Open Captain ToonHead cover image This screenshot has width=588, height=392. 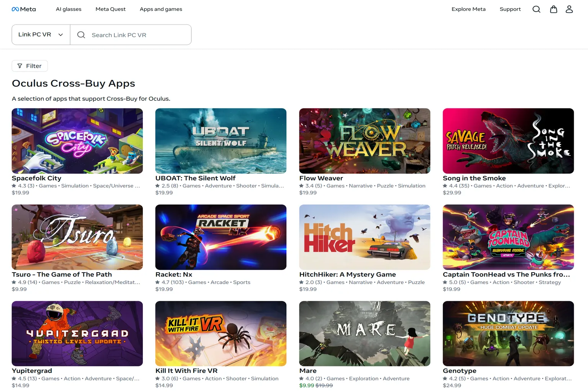coord(508,237)
